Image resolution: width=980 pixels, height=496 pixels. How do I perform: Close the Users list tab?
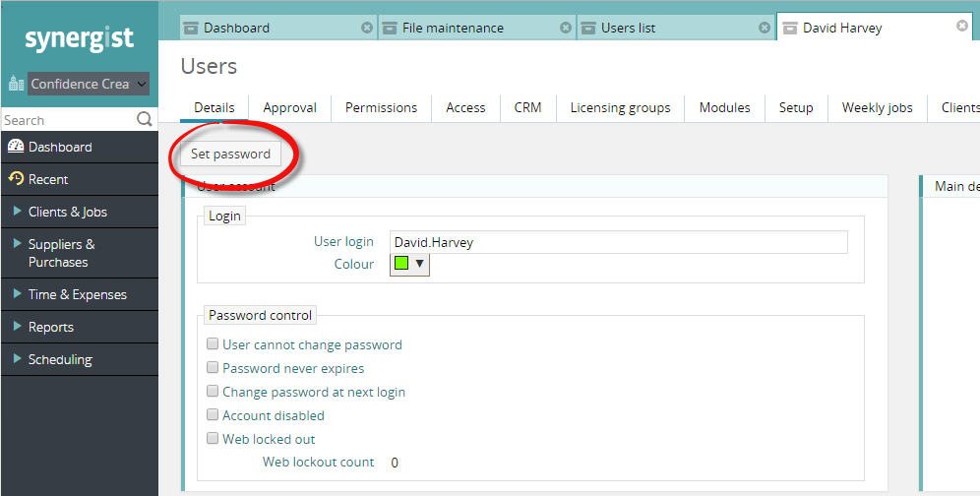pos(765,28)
